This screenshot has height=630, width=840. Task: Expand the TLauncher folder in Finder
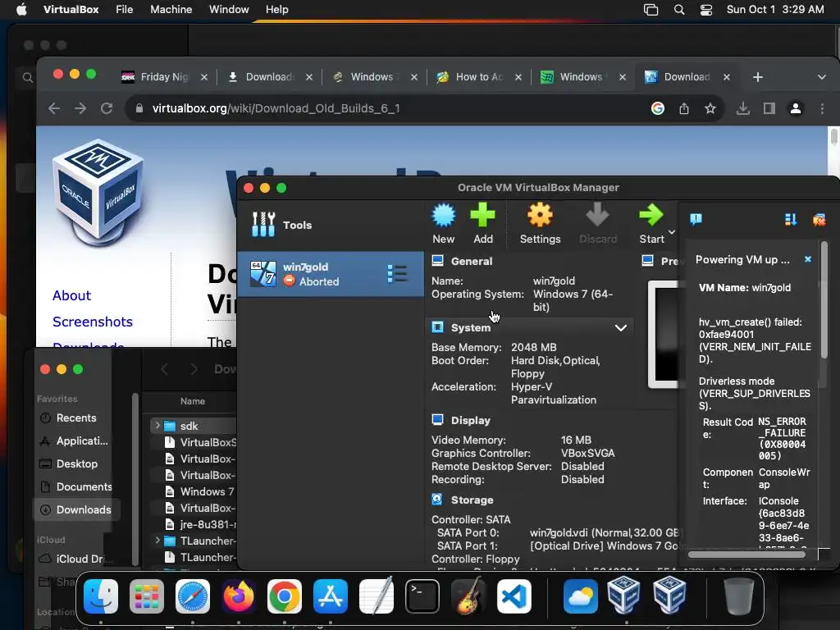157,541
